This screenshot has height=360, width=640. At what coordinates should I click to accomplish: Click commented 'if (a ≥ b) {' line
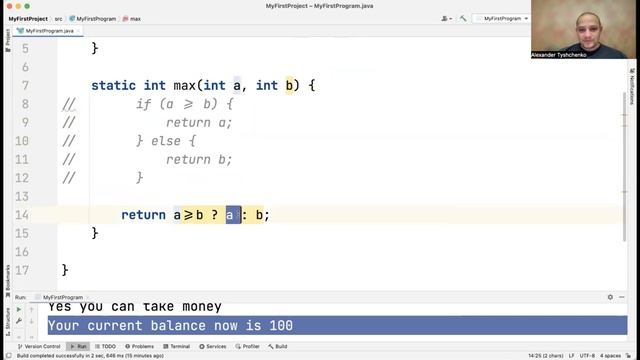pos(184,104)
